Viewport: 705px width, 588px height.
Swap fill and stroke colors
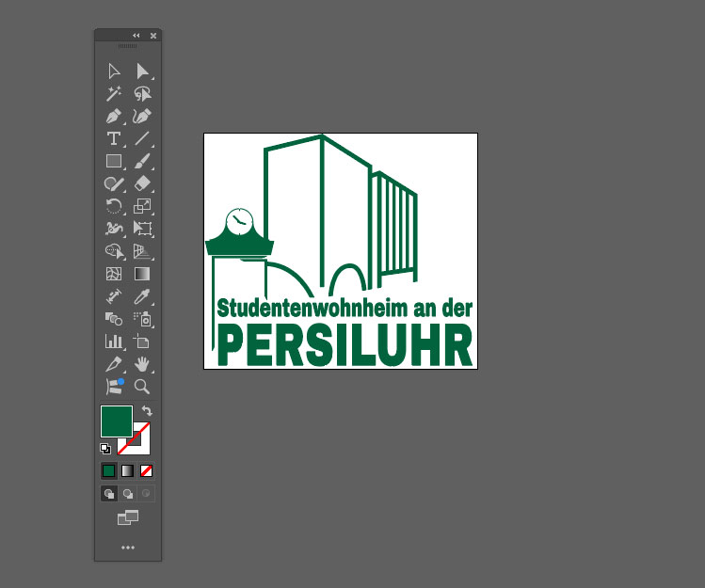click(x=147, y=411)
